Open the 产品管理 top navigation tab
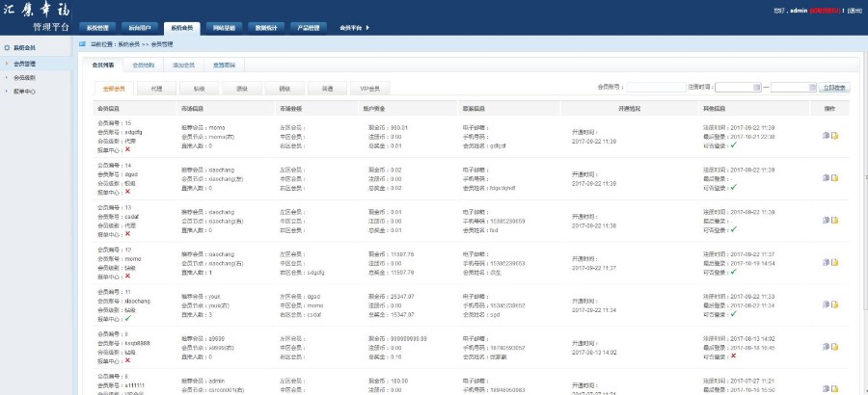 pos(309,28)
